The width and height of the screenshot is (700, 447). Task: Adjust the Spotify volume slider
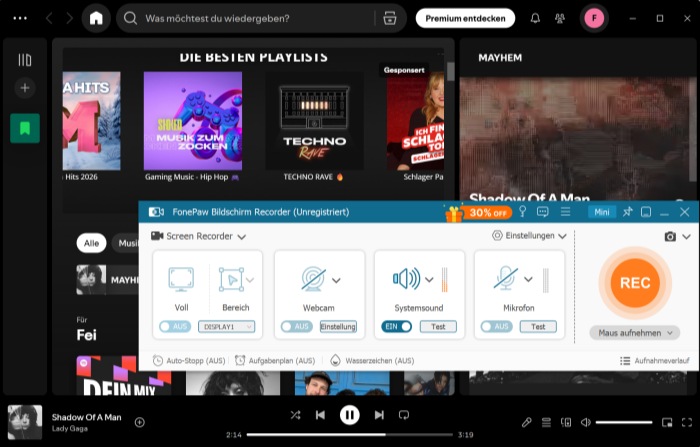[x=624, y=422]
